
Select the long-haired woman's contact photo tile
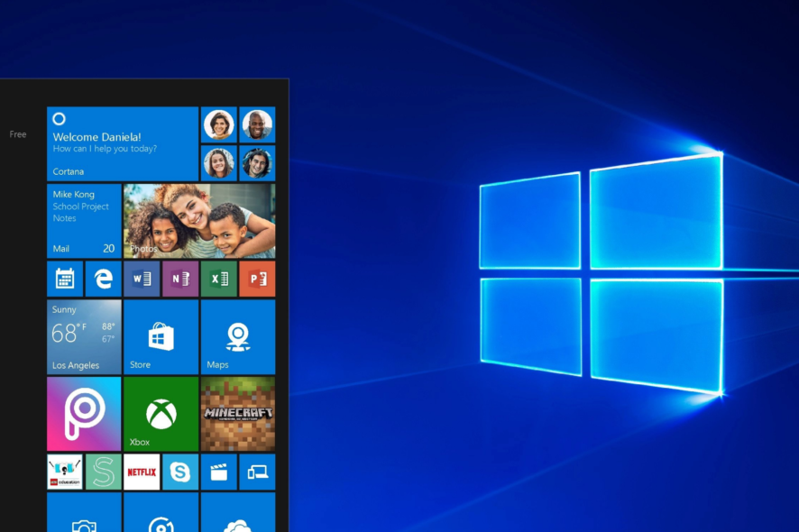pos(219,163)
